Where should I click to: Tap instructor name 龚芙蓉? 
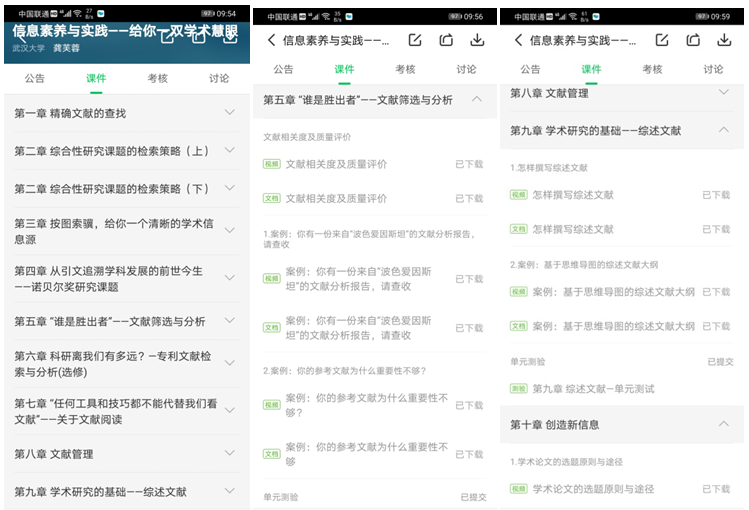[66, 48]
